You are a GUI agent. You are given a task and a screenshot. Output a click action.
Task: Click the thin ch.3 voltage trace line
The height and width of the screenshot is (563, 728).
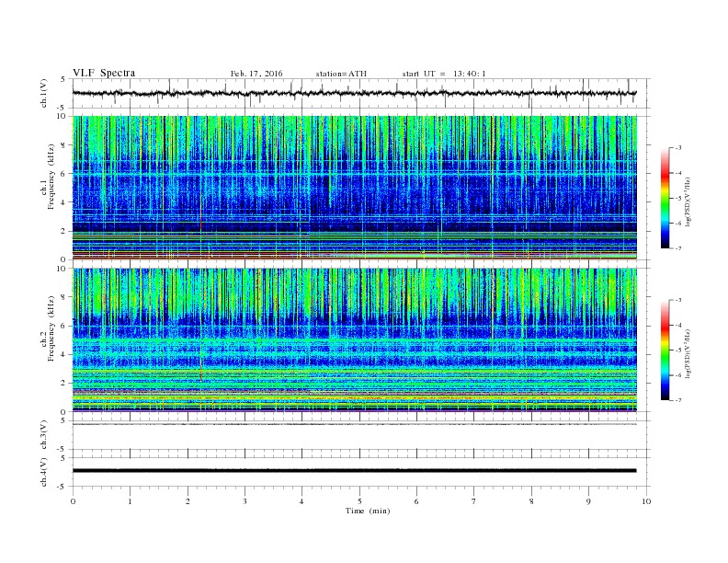click(355, 424)
